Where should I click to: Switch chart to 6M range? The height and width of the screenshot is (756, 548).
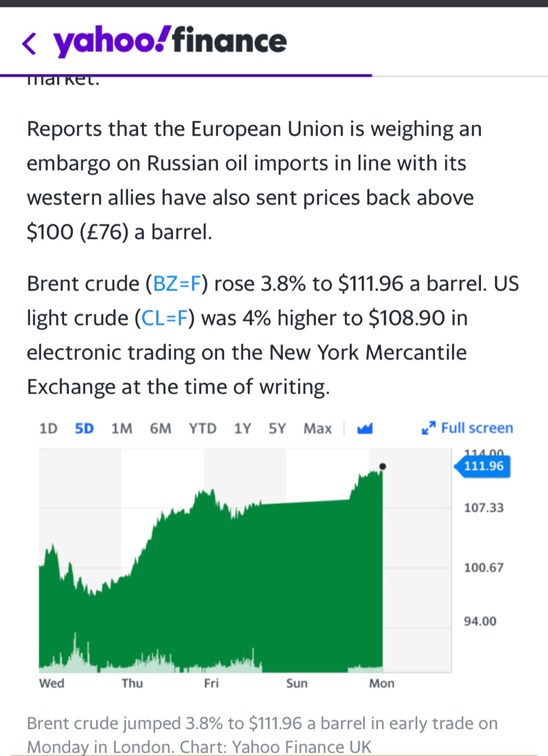click(x=160, y=428)
